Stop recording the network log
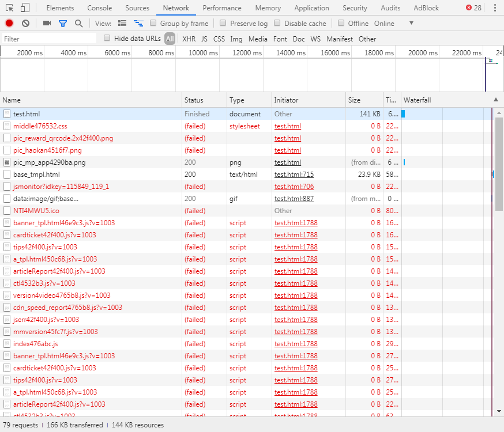 tap(9, 24)
